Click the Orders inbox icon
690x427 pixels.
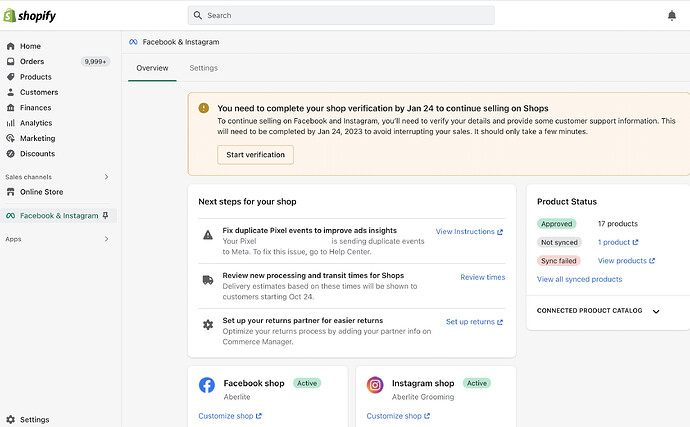11,62
